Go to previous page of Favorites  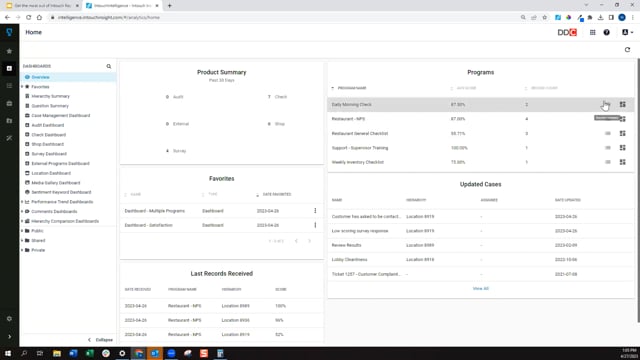pyautogui.click(x=296, y=241)
